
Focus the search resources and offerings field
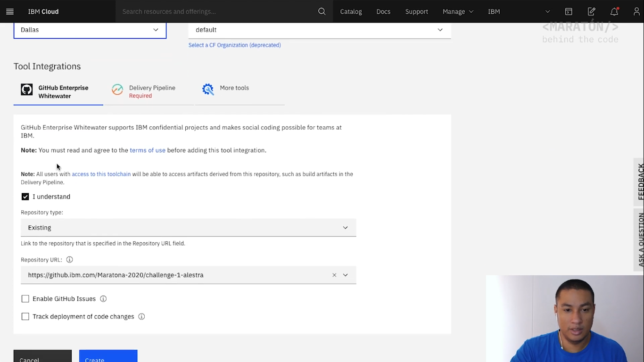pyautogui.click(x=217, y=11)
